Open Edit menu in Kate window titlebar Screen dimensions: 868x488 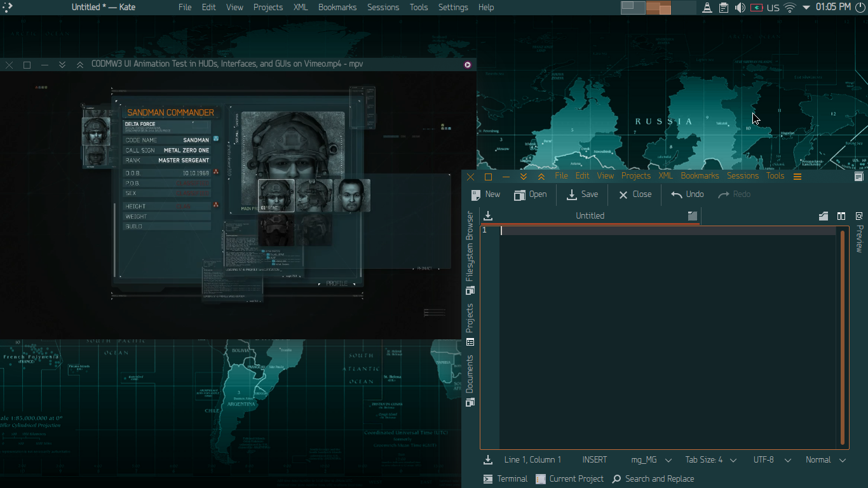pos(583,176)
